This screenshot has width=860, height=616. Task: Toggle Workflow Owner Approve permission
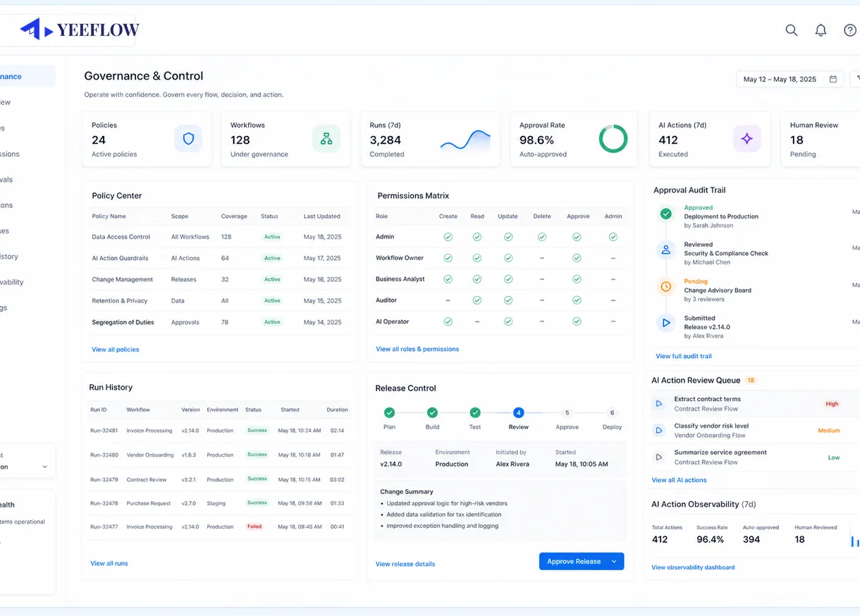(x=577, y=258)
